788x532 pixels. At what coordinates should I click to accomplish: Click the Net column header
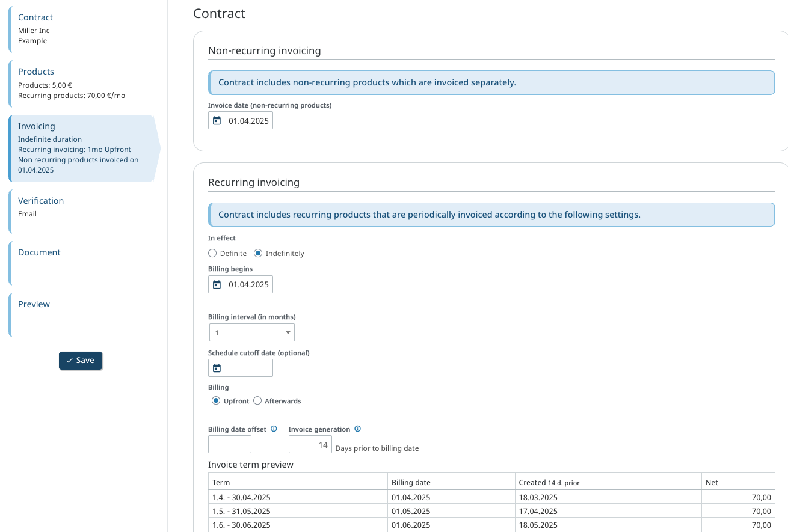coord(738,482)
